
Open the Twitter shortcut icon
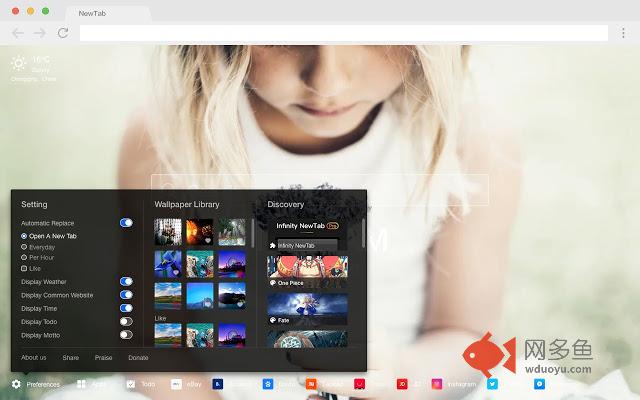point(493,384)
